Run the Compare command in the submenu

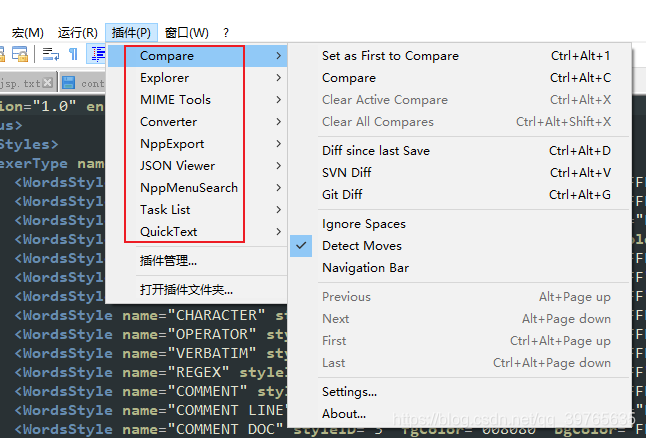pyautogui.click(x=460, y=77)
